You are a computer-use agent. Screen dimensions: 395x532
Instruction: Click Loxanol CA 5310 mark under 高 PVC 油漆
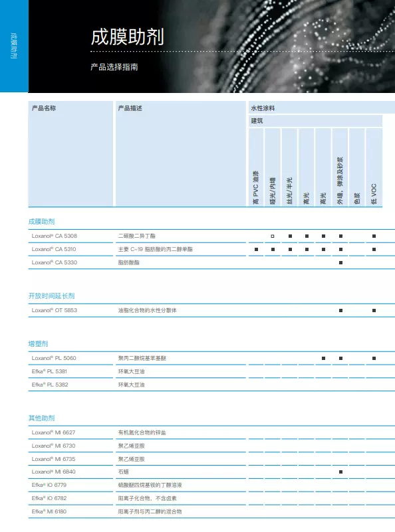tap(257, 249)
